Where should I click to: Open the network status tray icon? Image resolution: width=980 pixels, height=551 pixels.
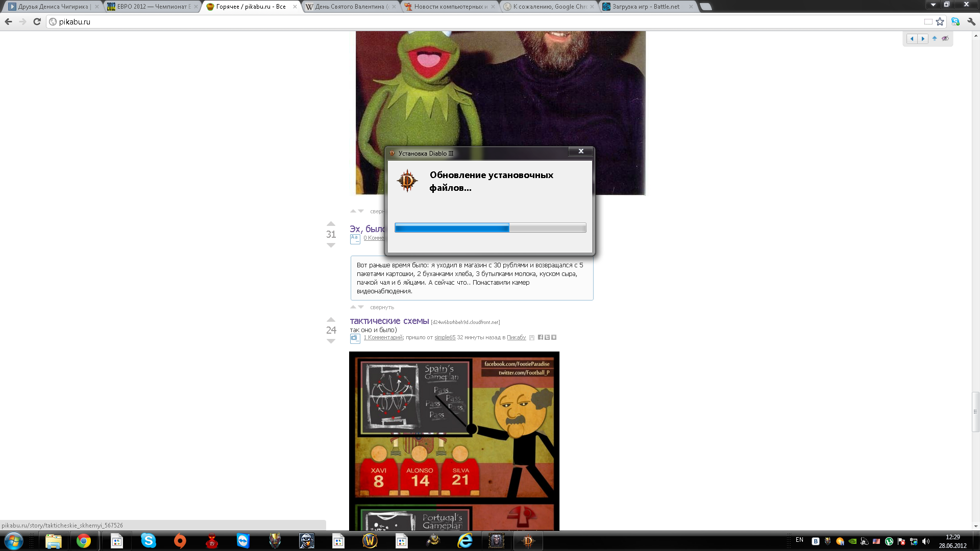pyautogui.click(x=914, y=541)
